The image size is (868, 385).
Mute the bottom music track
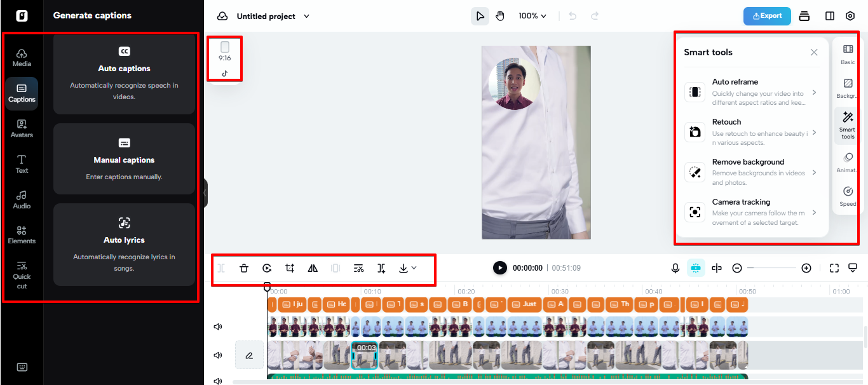218,381
